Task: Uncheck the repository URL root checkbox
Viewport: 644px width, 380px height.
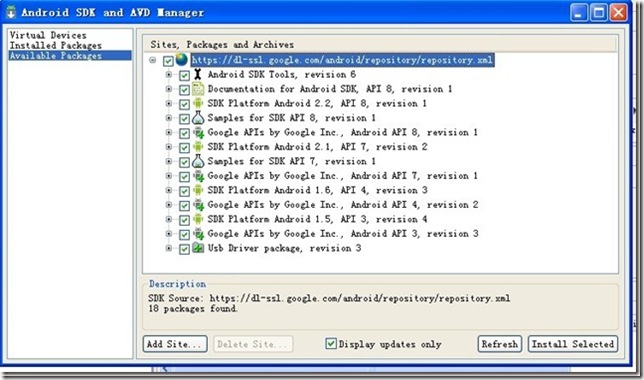Action: pyautogui.click(x=168, y=61)
